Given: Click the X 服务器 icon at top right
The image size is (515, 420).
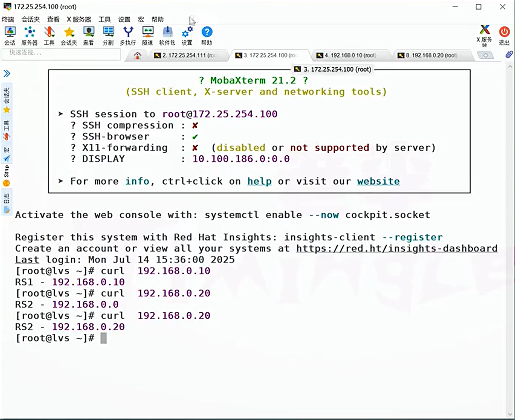Looking at the screenshot, I should 484,36.
